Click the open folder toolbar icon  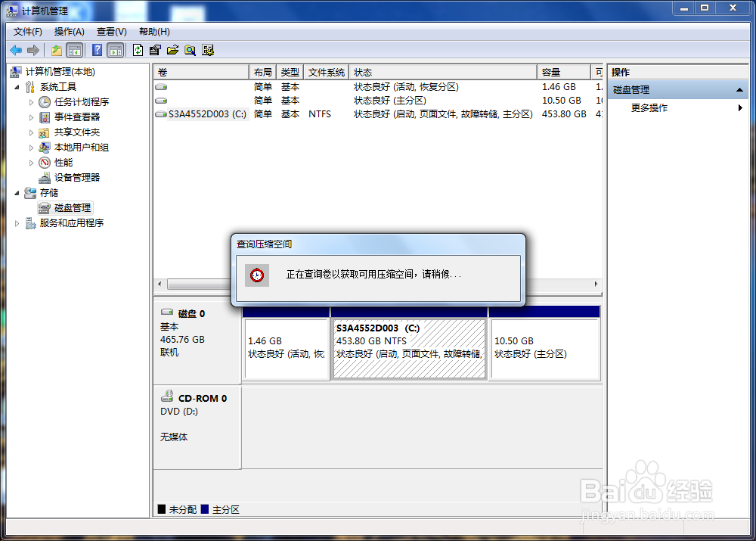(172, 50)
